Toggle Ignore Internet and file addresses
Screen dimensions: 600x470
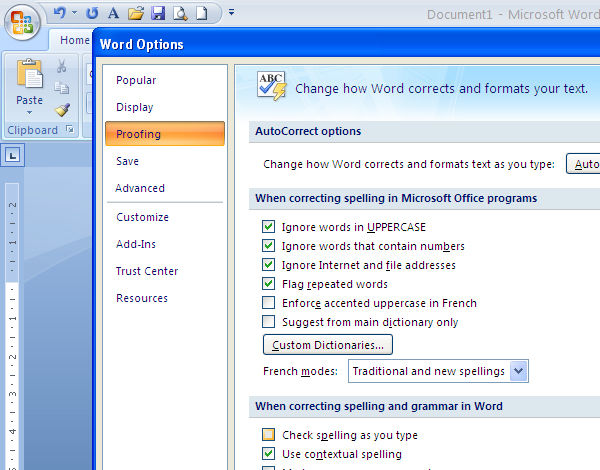[x=268, y=265]
